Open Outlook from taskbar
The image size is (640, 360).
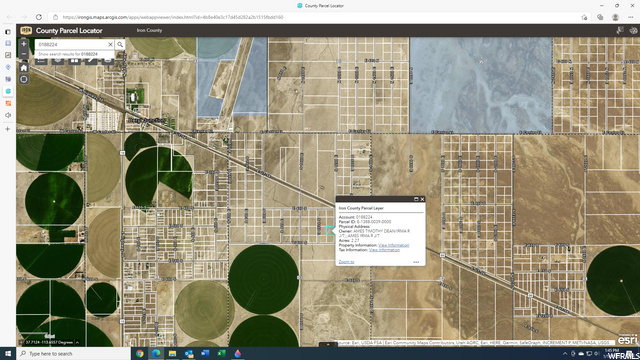189,353
